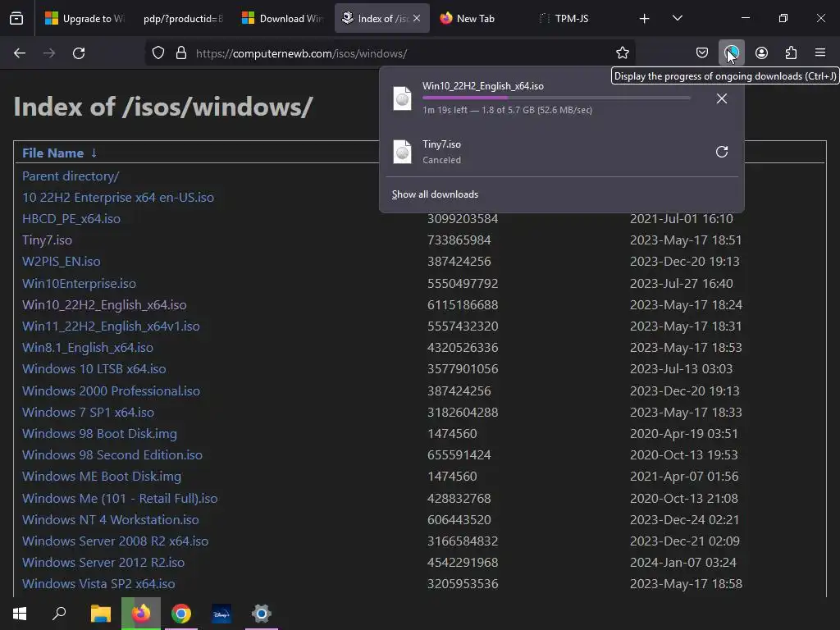Switch to the pdp/?productid tab
The height and width of the screenshot is (630, 840).
click(182, 19)
